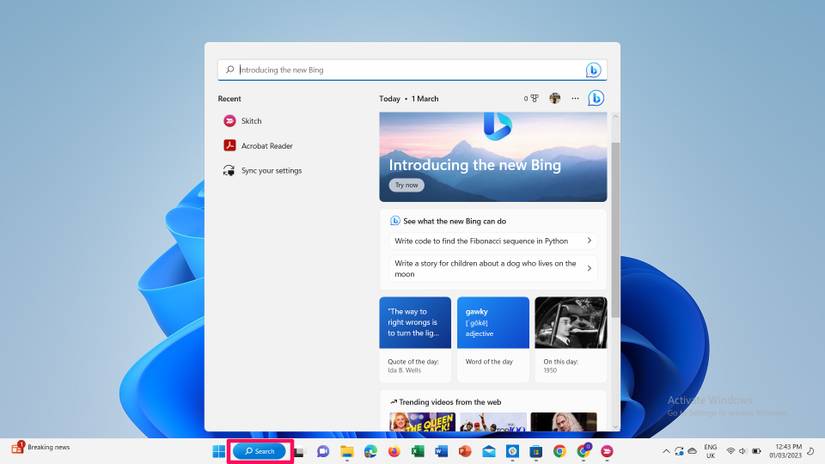Click the Today 1 March label
This screenshot has width=825, height=464.
coord(409,99)
